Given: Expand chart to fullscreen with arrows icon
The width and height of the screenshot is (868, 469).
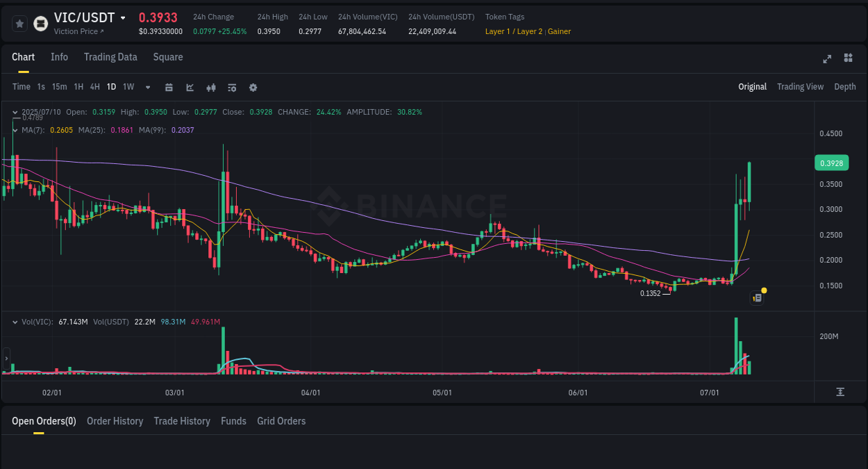Looking at the screenshot, I should click(826, 59).
